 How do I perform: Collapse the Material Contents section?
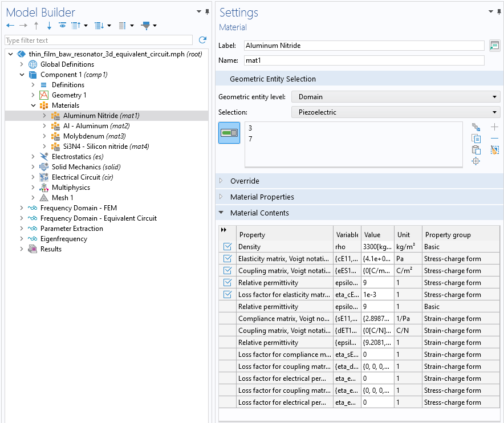(x=221, y=213)
